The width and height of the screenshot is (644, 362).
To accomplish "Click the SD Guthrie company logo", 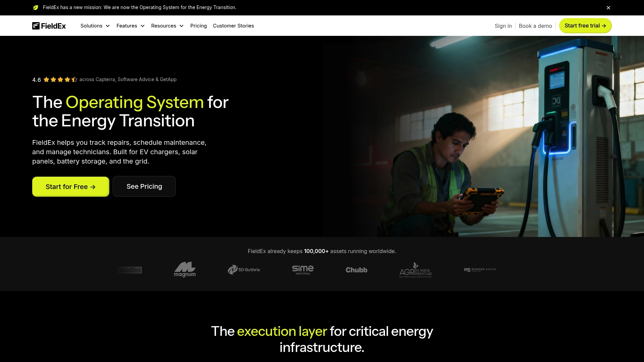I will click(244, 269).
